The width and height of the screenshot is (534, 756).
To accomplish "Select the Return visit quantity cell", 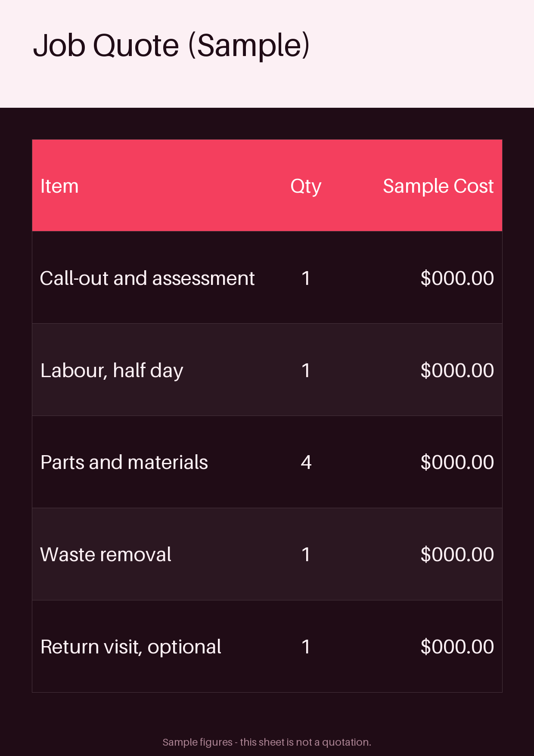I will (x=306, y=647).
